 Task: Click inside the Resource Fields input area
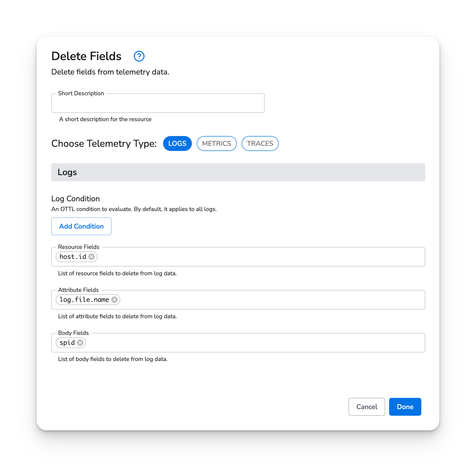(256, 257)
